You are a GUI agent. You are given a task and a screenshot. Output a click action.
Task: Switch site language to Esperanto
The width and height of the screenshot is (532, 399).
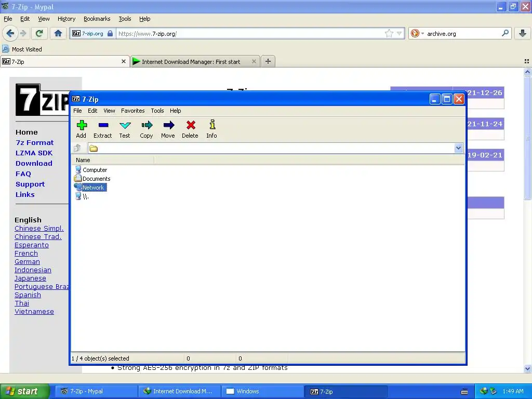tap(32, 245)
